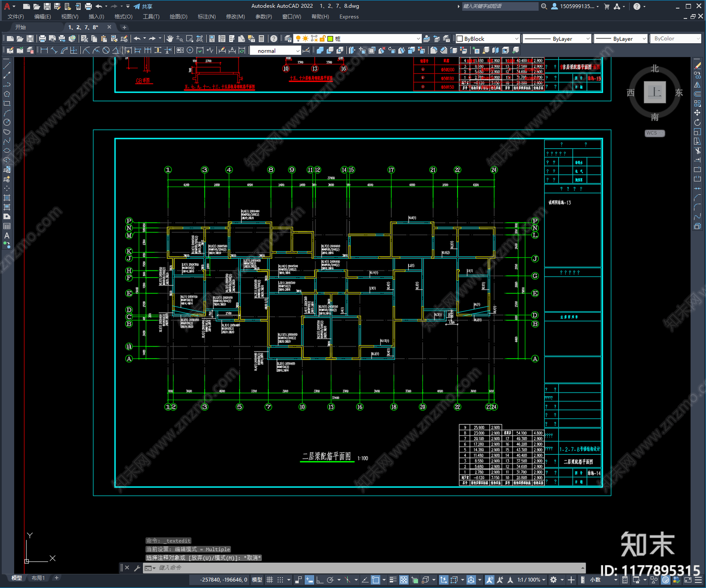Toggle polar tracking in status bar

[330, 580]
